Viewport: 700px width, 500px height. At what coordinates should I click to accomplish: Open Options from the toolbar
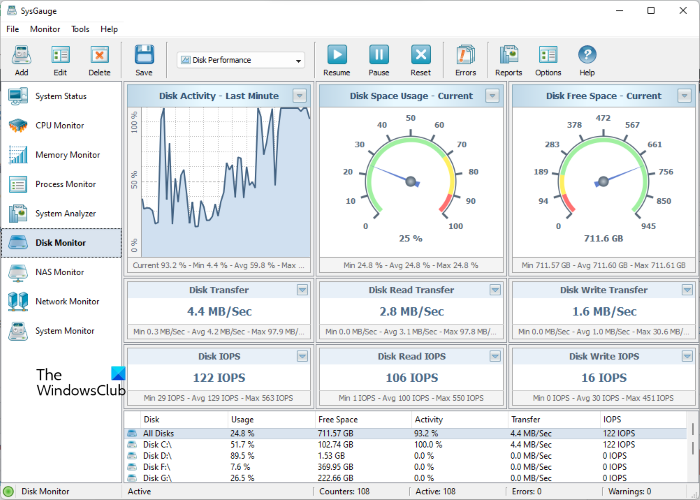coord(548,55)
